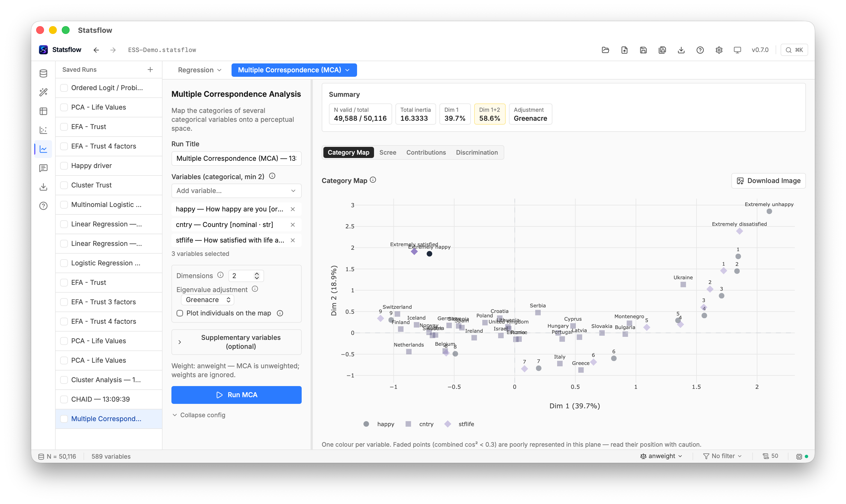Check the Multiple Correspond... run checkbox

coord(64,419)
